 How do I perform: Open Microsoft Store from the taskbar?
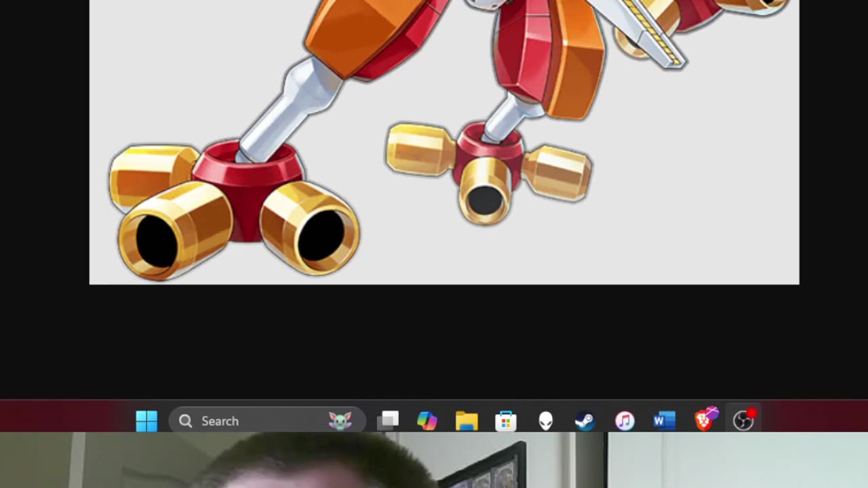(506, 421)
